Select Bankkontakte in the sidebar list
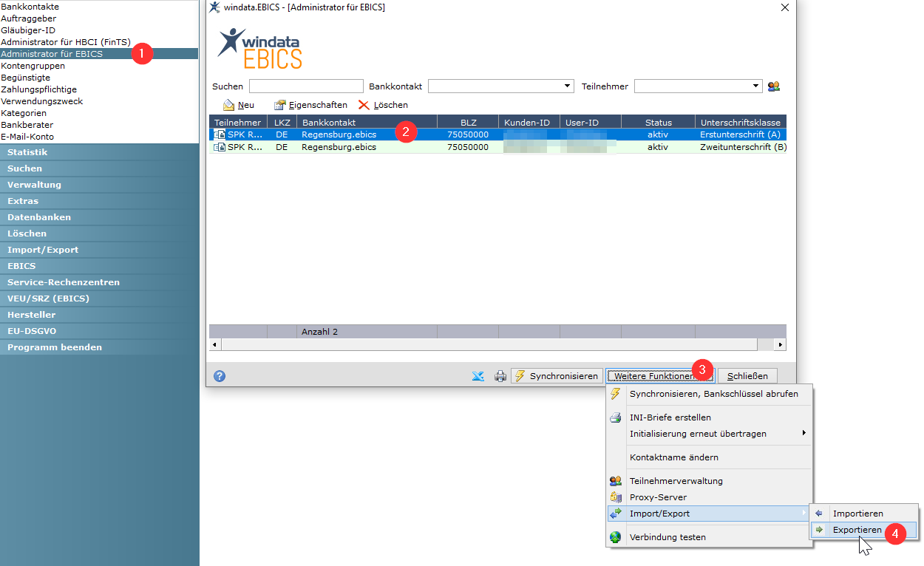924x566 pixels. [30, 7]
